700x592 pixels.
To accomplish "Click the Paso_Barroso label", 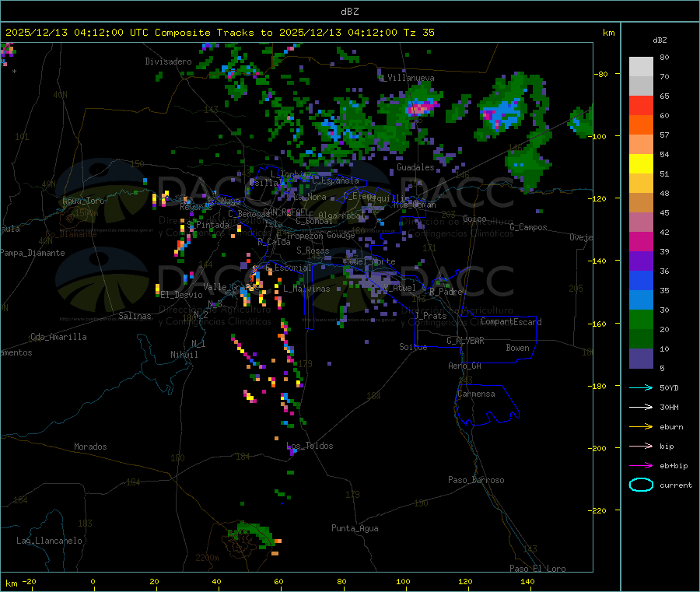I will [x=476, y=480].
